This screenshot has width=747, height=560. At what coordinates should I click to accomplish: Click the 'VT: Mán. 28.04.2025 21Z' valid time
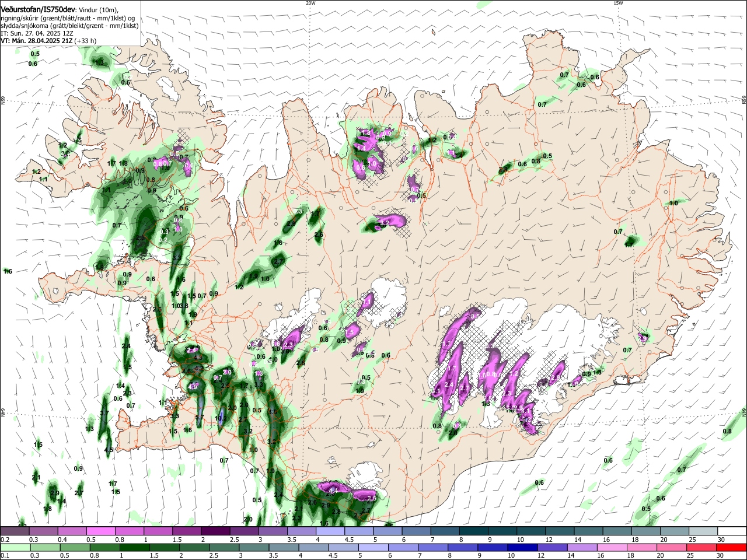[x=37, y=41]
